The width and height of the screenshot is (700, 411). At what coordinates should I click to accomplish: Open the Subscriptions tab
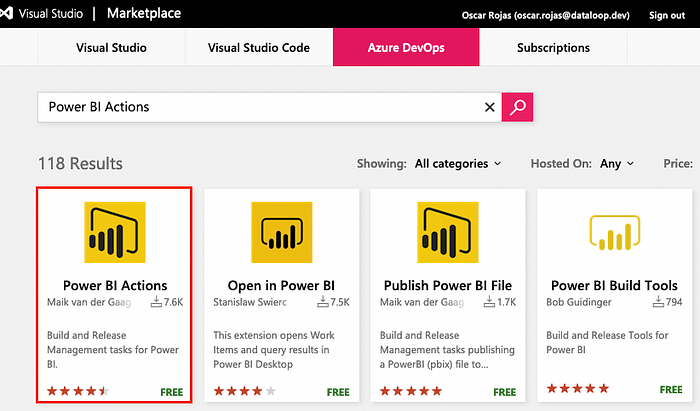click(x=553, y=47)
